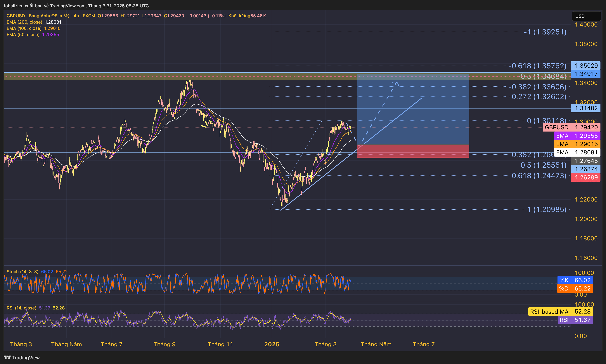Select the EMA (50, close) legend entry
The image size is (606, 364).
coord(33,35)
